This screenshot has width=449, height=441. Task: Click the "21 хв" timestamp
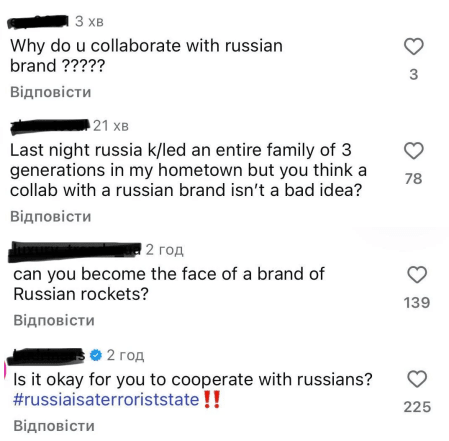(111, 126)
